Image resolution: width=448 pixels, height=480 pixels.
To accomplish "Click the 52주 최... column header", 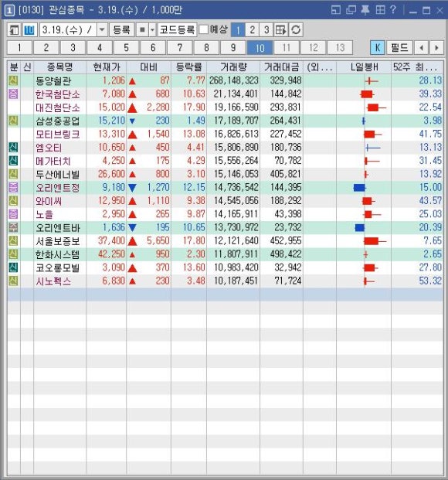I will pyautogui.click(x=417, y=67).
